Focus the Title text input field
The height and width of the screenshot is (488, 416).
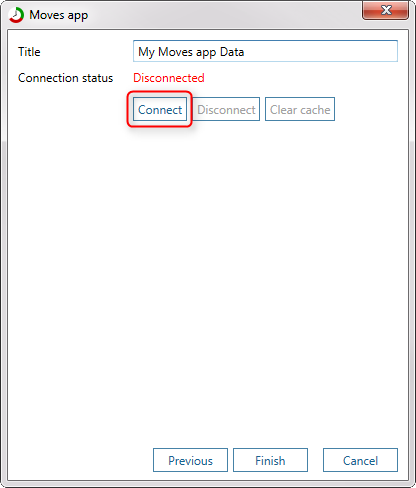point(265,51)
